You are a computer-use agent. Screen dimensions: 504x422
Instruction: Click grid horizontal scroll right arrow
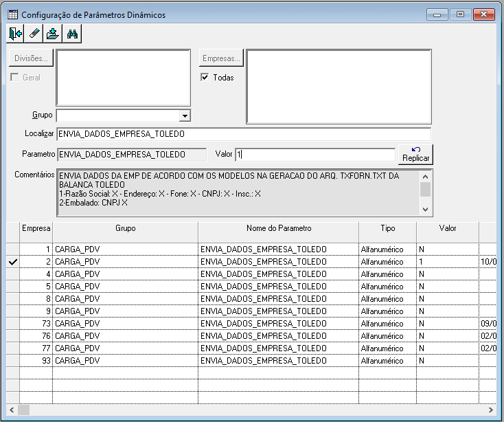coord(490,410)
